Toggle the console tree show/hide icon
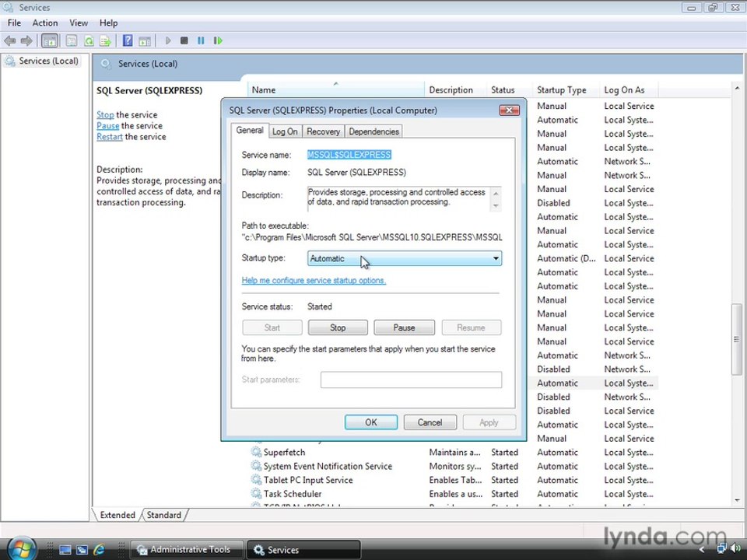The image size is (747, 560). click(50, 41)
